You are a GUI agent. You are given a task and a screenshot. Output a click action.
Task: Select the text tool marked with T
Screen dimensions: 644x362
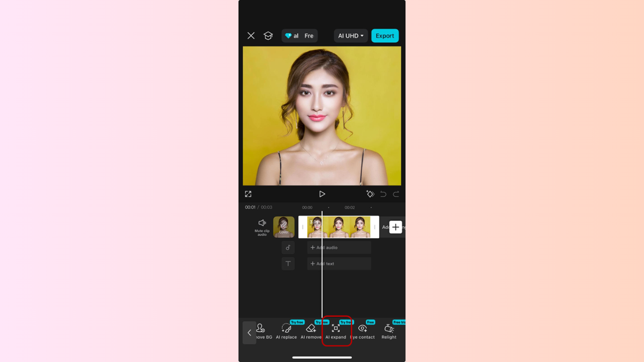point(288,263)
